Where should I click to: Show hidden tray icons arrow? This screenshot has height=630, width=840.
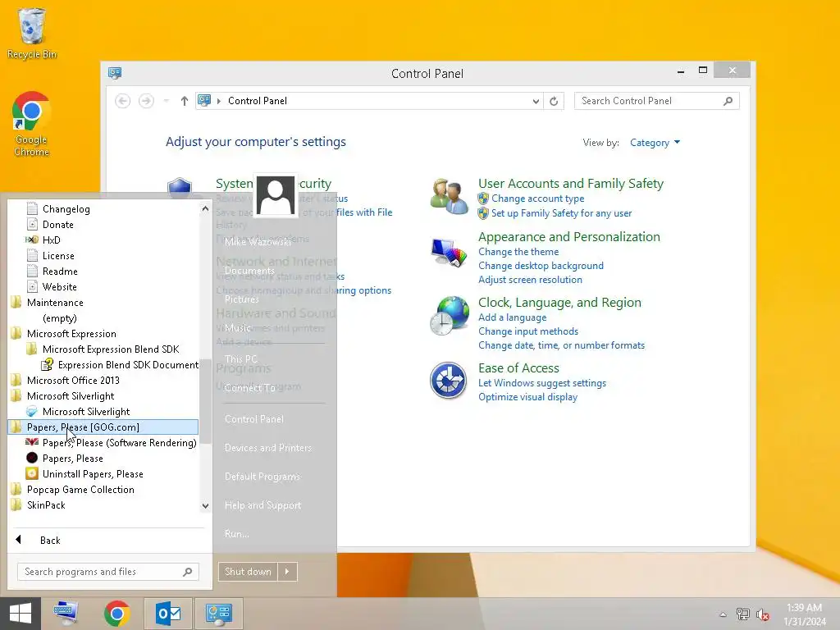[724, 614]
